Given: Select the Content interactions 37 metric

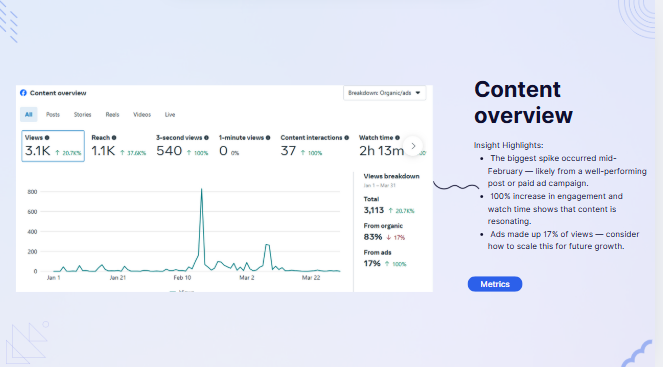Looking at the screenshot, I should click(315, 146).
